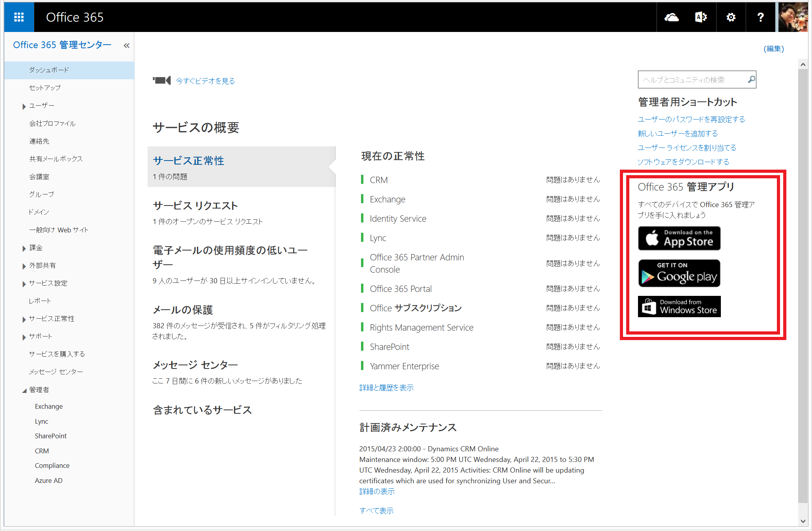The width and height of the screenshot is (812, 531).
Task: Open the user profile photo
Action: [x=793, y=17]
